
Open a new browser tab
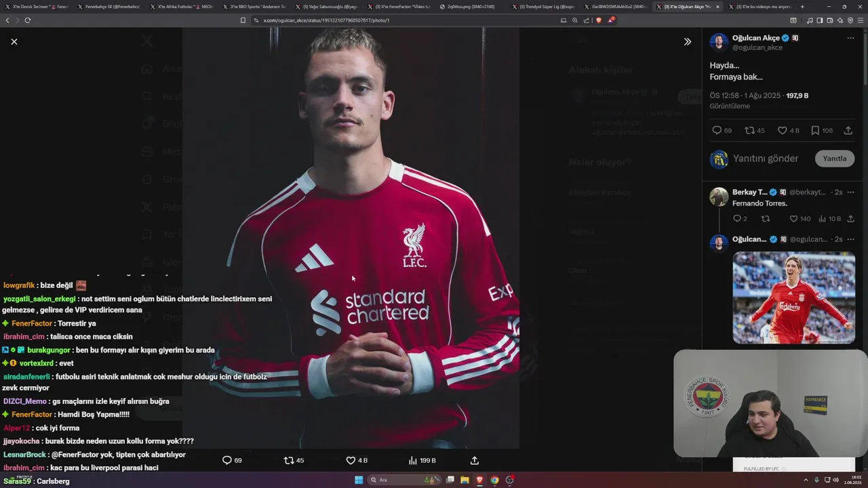click(x=802, y=7)
